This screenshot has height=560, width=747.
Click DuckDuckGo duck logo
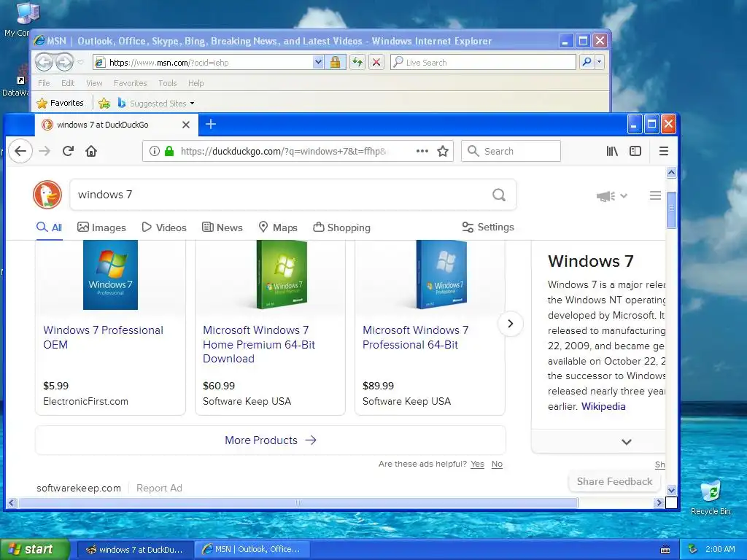click(47, 195)
